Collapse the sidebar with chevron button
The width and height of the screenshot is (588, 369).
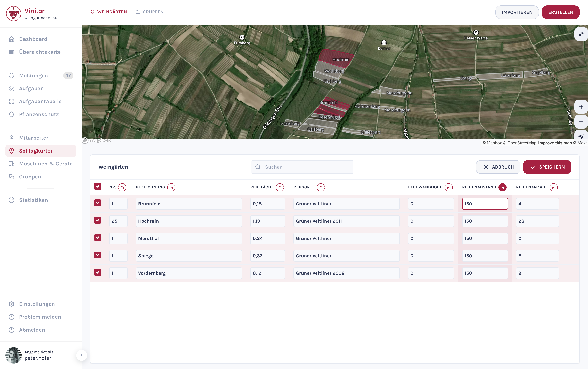[81, 355]
